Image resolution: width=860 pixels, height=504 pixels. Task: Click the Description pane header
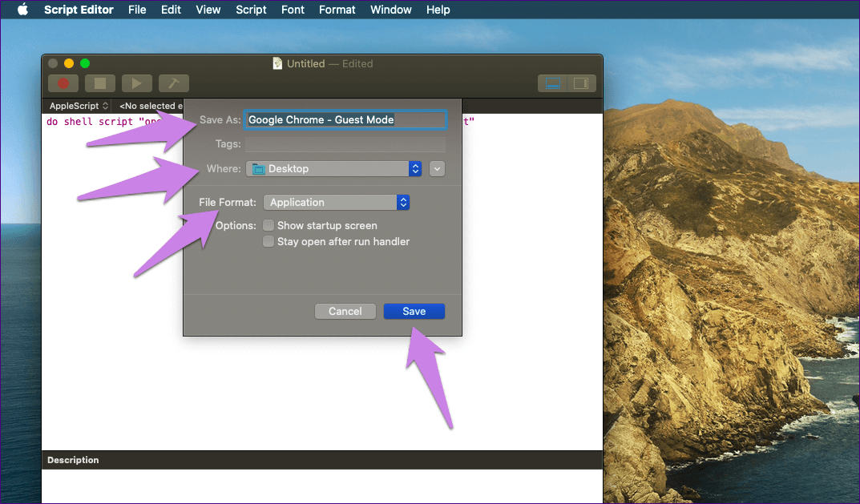pyautogui.click(x=322, y=460)
